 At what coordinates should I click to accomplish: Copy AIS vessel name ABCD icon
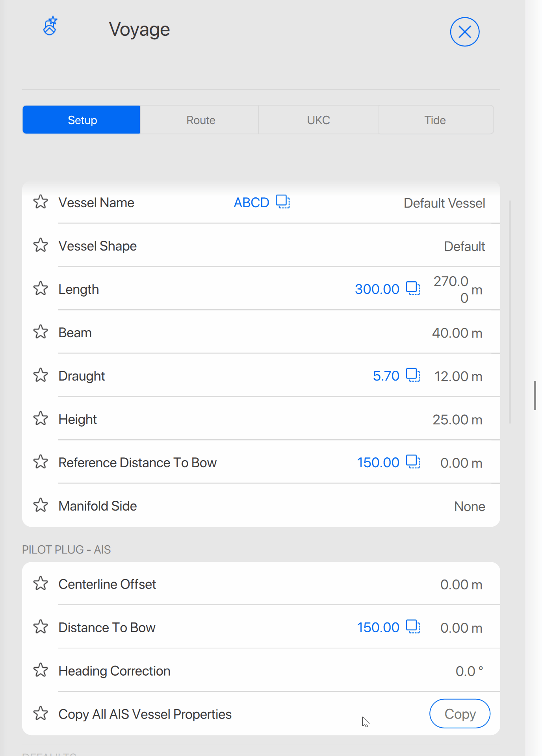[x=283, y=202]
